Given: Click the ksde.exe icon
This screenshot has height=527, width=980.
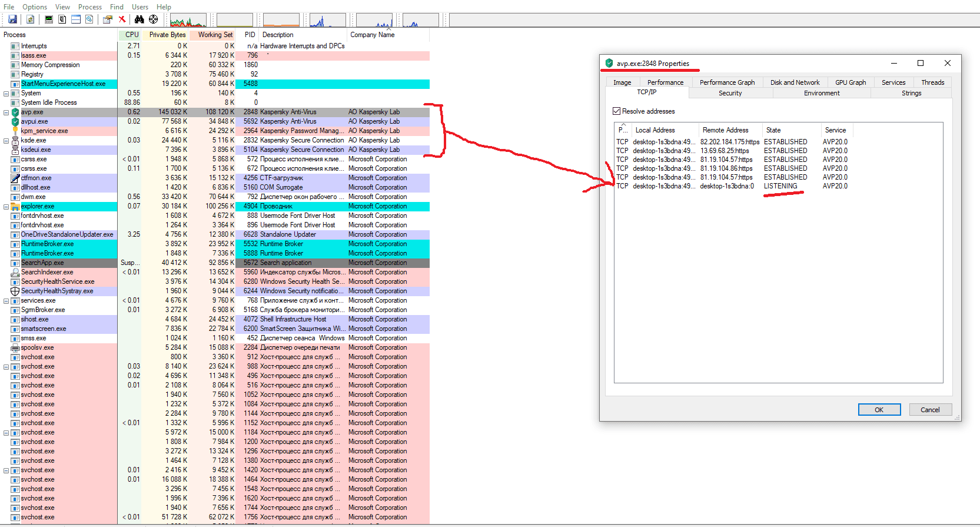Looking at the screenshot, I should [x=15, y=140].
